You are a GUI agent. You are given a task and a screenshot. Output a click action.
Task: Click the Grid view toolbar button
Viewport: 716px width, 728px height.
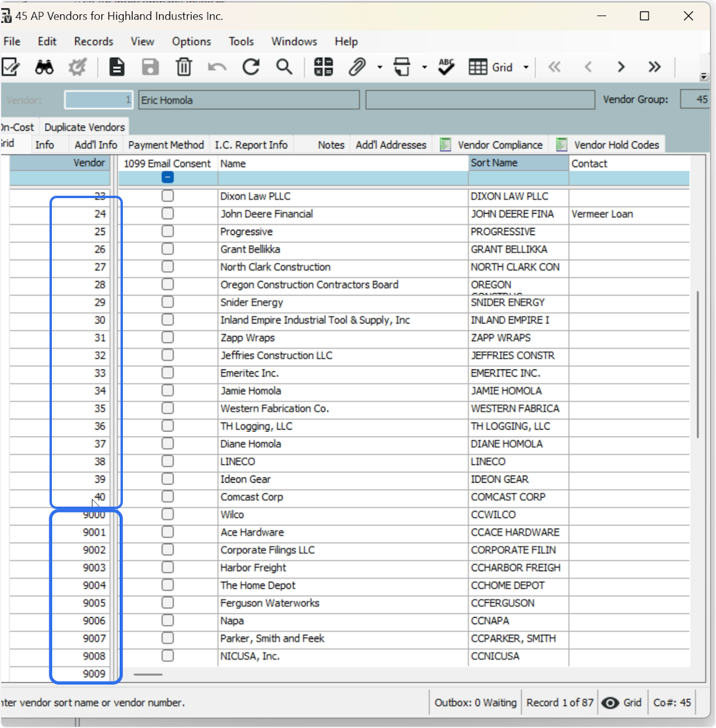tap(491, 67)
